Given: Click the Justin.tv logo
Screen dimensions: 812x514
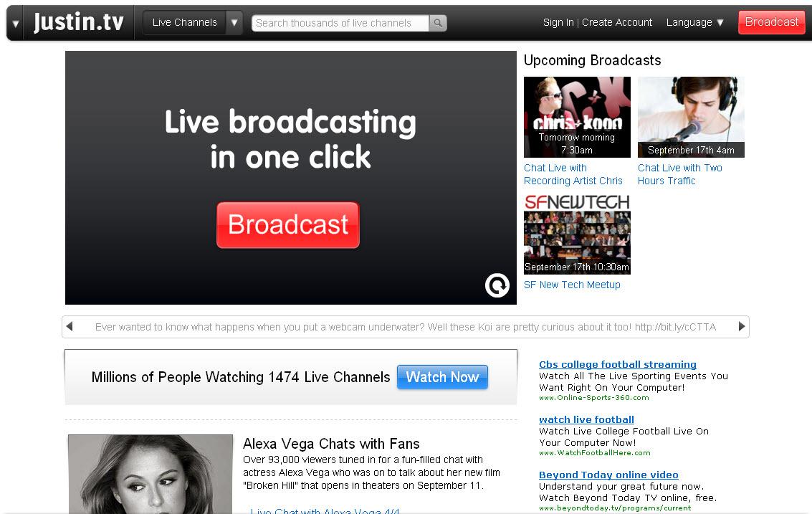Looking at the screenshot, I should click(79, 23).
